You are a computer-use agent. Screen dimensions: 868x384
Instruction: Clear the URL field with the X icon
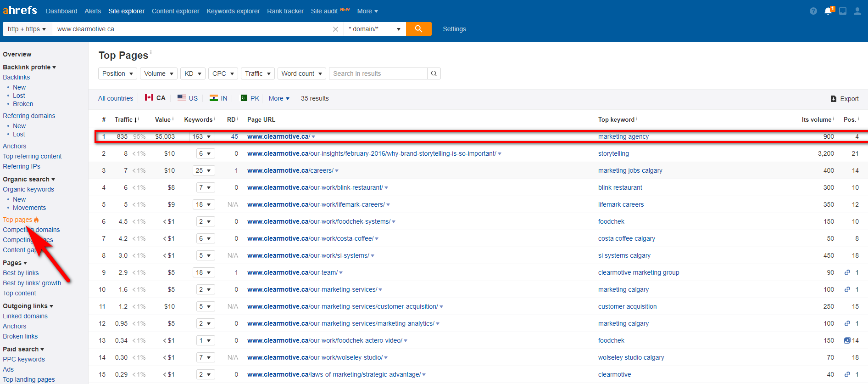335,29
